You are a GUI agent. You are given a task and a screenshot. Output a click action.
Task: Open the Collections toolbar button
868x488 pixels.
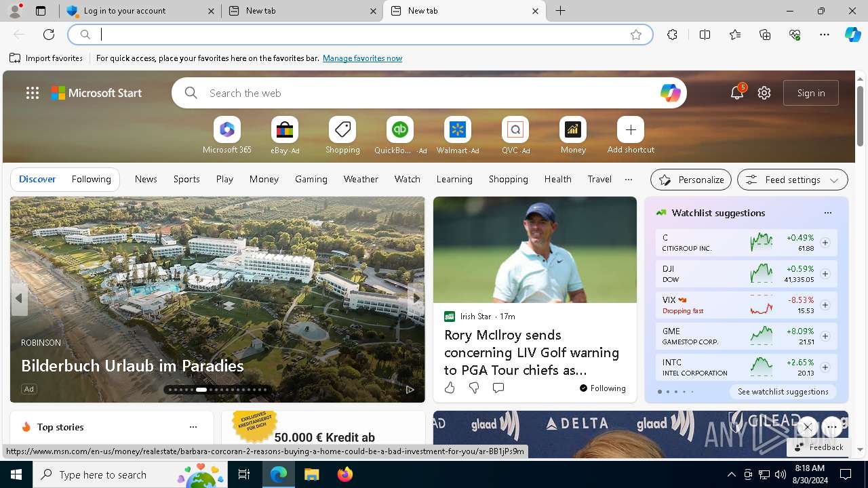coord(765,35)
